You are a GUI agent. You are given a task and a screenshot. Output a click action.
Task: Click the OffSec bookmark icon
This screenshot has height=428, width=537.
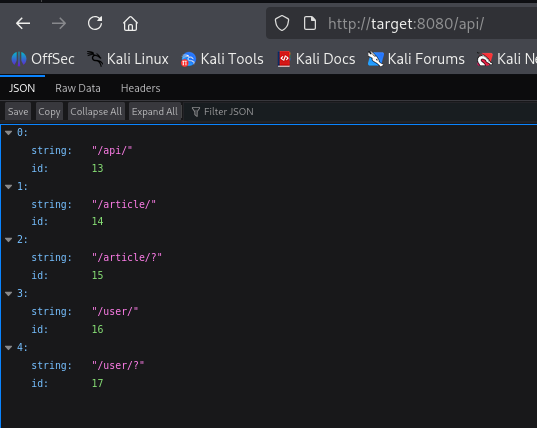pyautogui.click(x=19, y=59)
